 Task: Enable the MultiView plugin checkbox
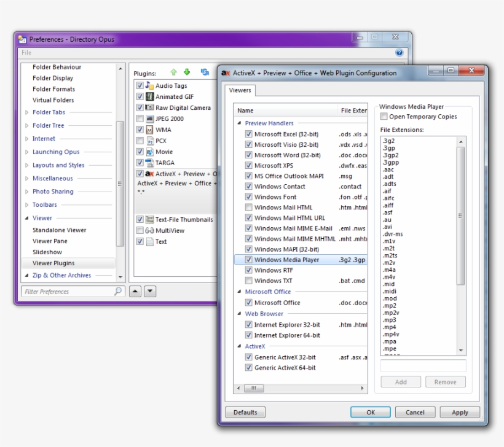(x=140, y=231)
